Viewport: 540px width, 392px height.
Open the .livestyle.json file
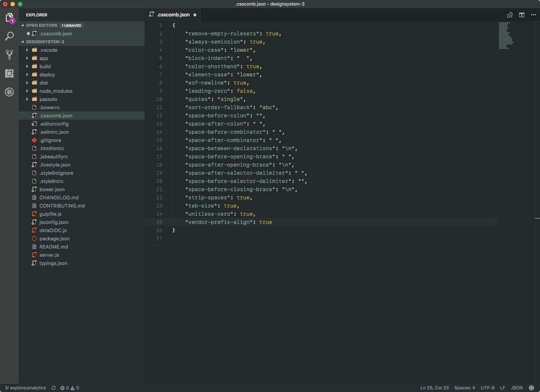pyautogui.click(x=82, y=165)
